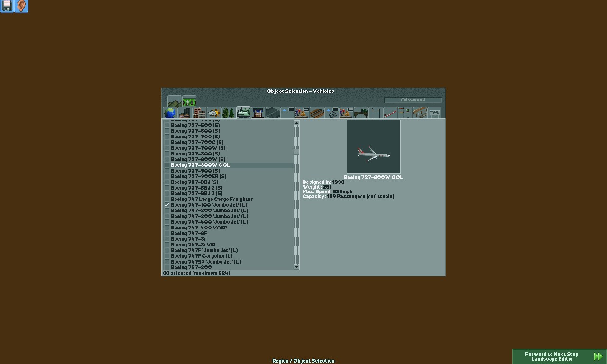
Task: Select the Trees objects tab
Action: [229, 113]
